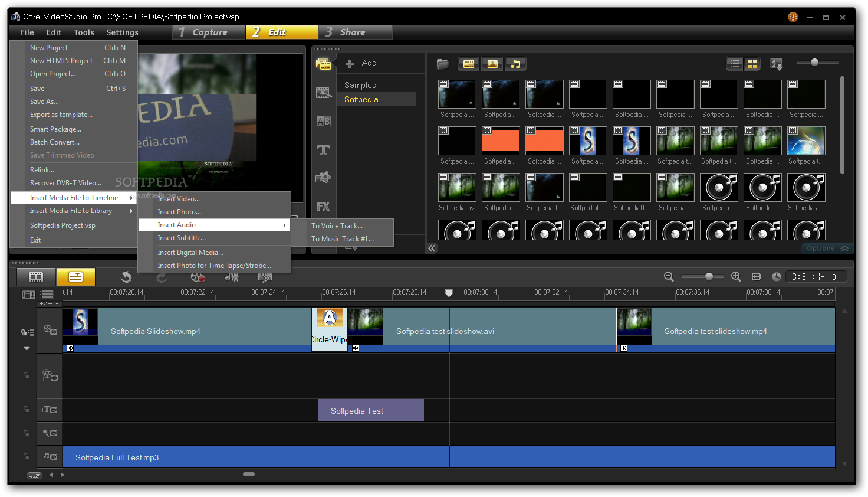
Task: Open the Record/Capture Option icon
Action: [x=198, y=277]
